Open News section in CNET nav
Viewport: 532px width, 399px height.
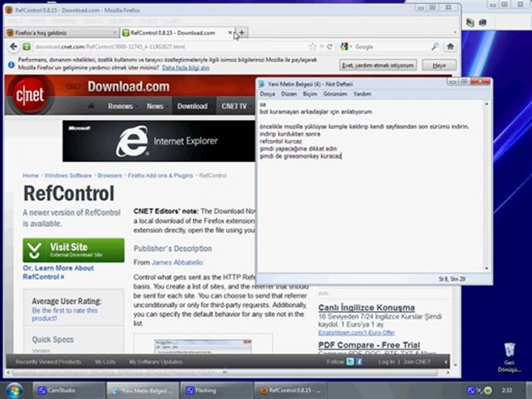coord(155,106)
